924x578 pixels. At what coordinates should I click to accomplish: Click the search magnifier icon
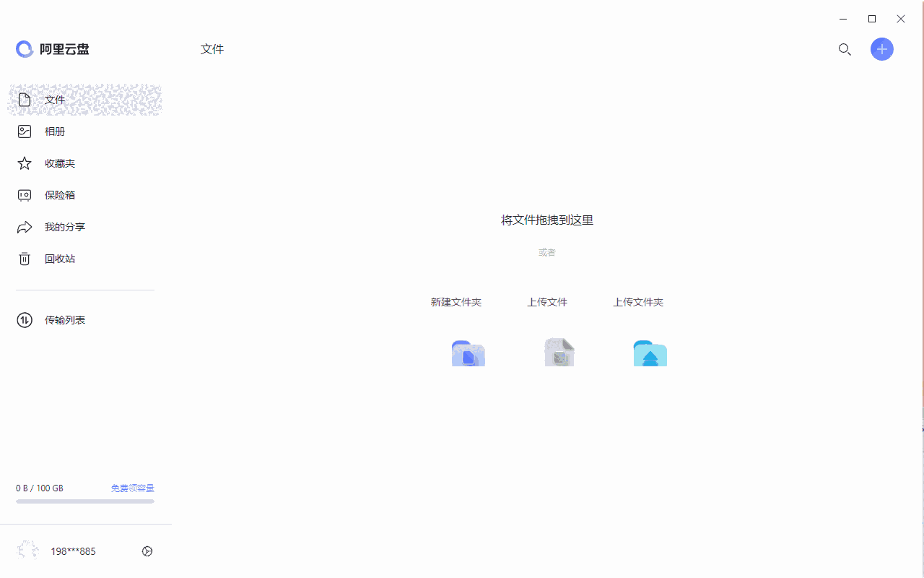tap(845, 49)
